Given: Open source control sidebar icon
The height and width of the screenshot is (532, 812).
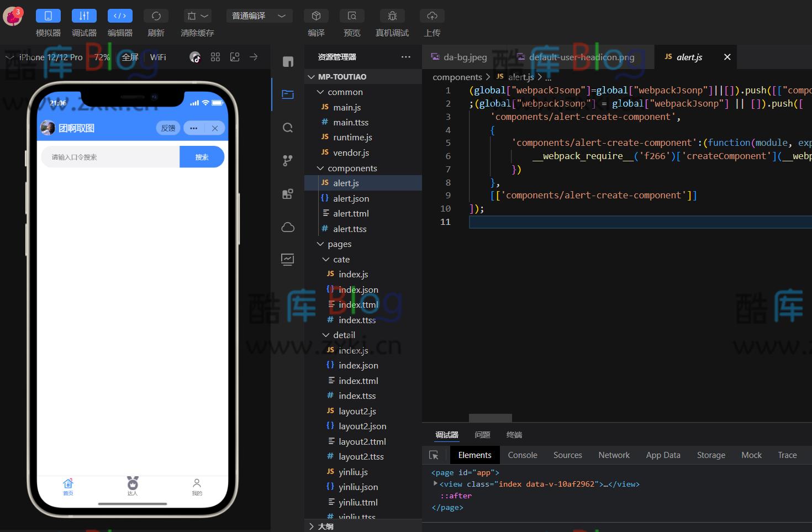Looking at the screenshot, I should click(x=288, y=161).
